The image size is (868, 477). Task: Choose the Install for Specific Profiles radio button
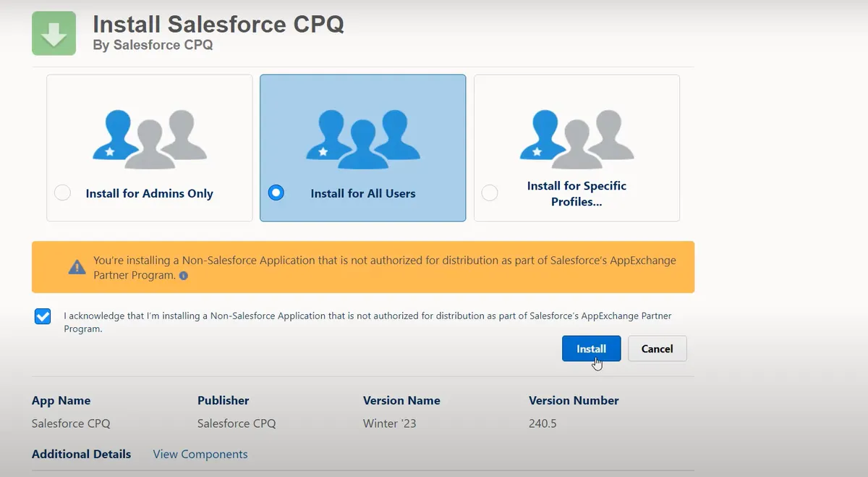(x=490, y=193)
